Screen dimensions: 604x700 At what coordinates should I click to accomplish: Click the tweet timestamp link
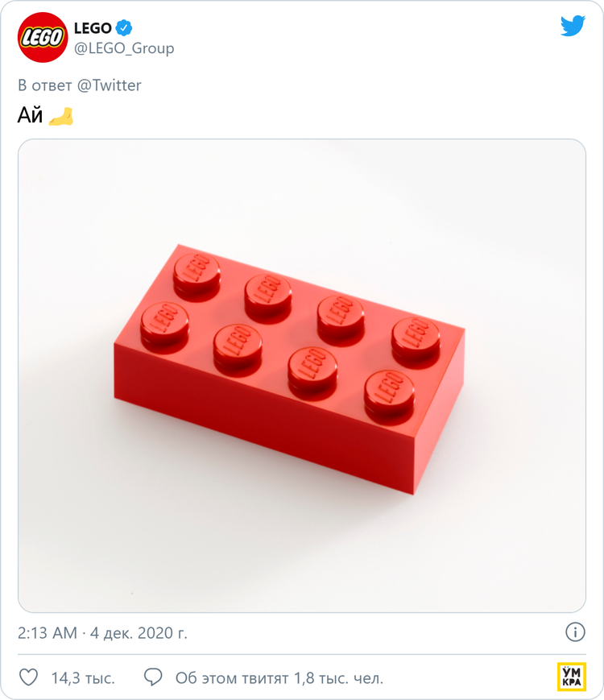click(x=102, y=633)
